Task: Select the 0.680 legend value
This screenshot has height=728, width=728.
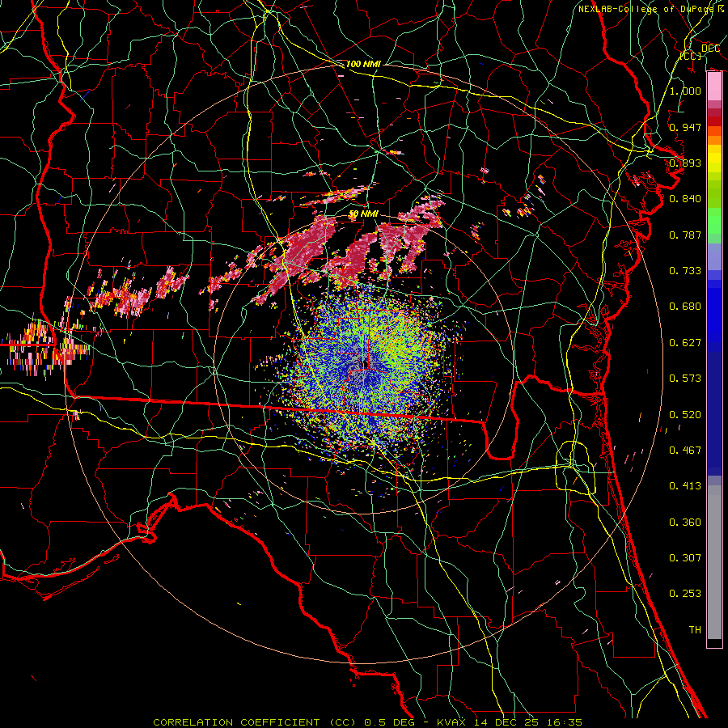Action: point(685,307)
